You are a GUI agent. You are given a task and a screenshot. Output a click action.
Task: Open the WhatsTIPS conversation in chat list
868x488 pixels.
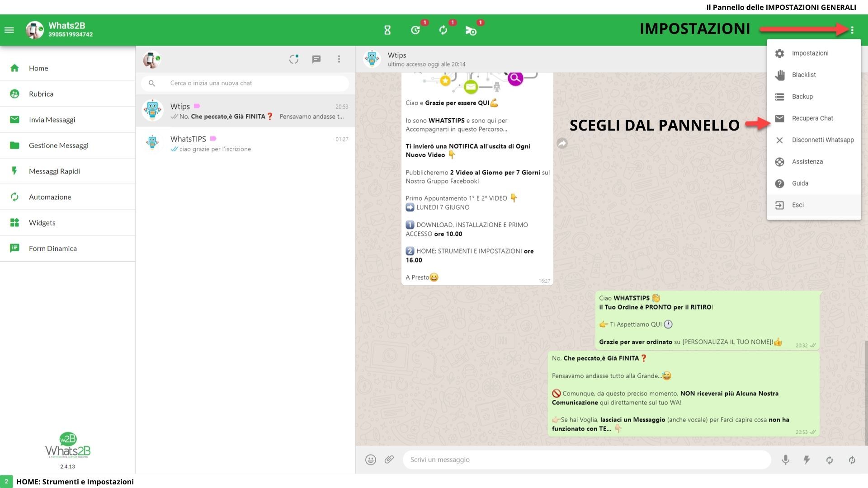(x=245, y=144)
